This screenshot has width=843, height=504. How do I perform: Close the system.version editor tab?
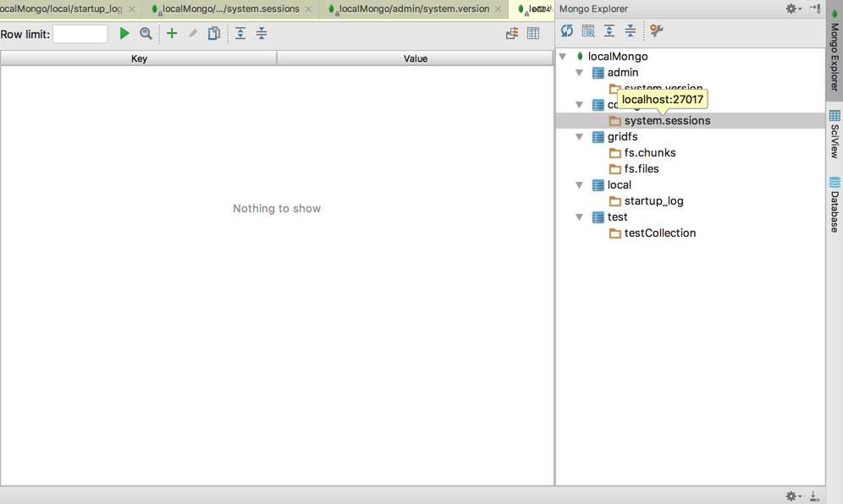tap(498, 9)
